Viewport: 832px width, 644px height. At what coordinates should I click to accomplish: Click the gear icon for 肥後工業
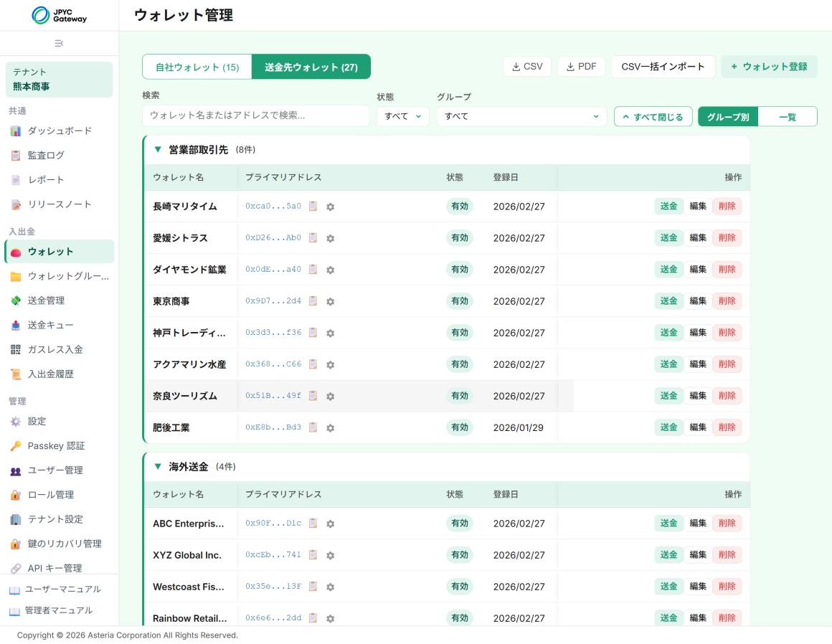coord(330,427)
